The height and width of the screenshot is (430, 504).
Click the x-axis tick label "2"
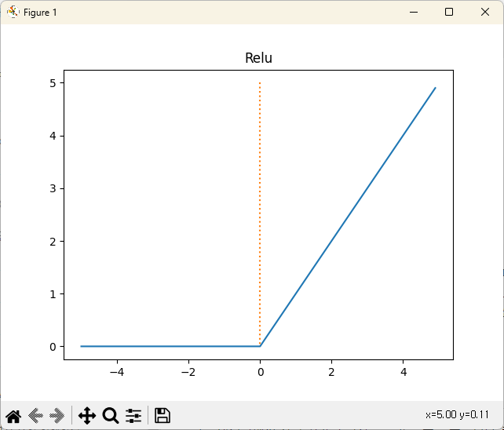coord(331,372)
